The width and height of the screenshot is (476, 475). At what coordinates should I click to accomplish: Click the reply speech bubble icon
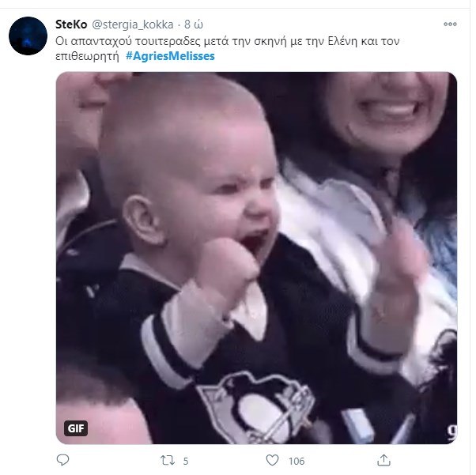point(62,460)
